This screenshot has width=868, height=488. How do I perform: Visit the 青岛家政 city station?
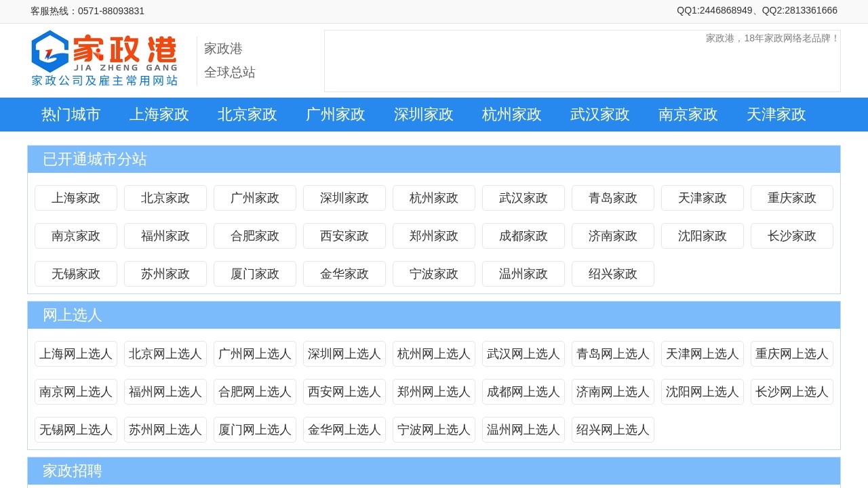coord(613,198)
